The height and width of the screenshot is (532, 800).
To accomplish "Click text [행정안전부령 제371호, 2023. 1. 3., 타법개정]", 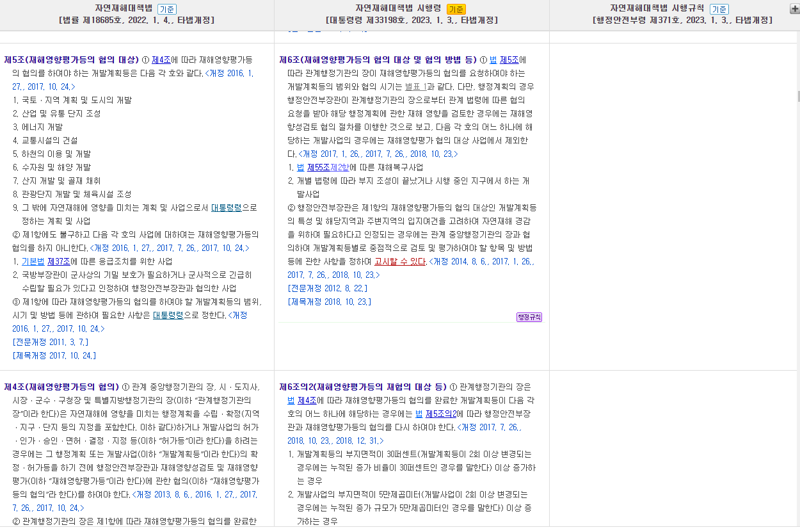I will [x=683, y=20].
